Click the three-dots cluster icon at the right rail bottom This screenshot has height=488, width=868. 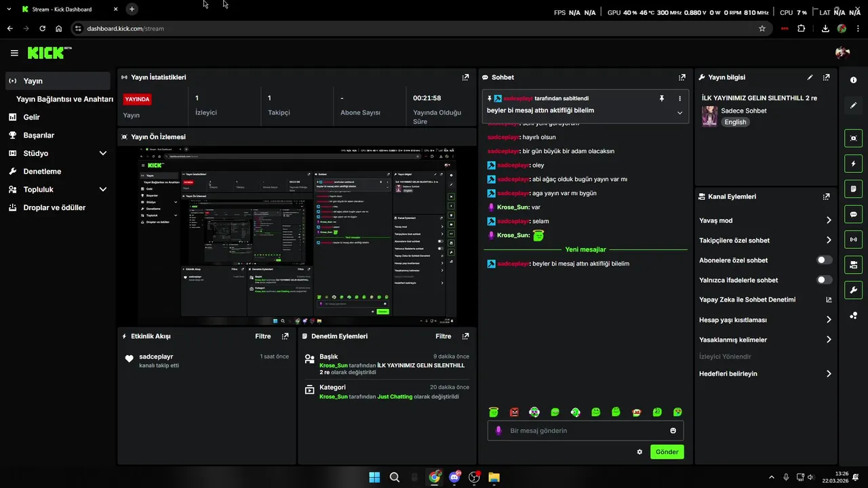point(853,315)
